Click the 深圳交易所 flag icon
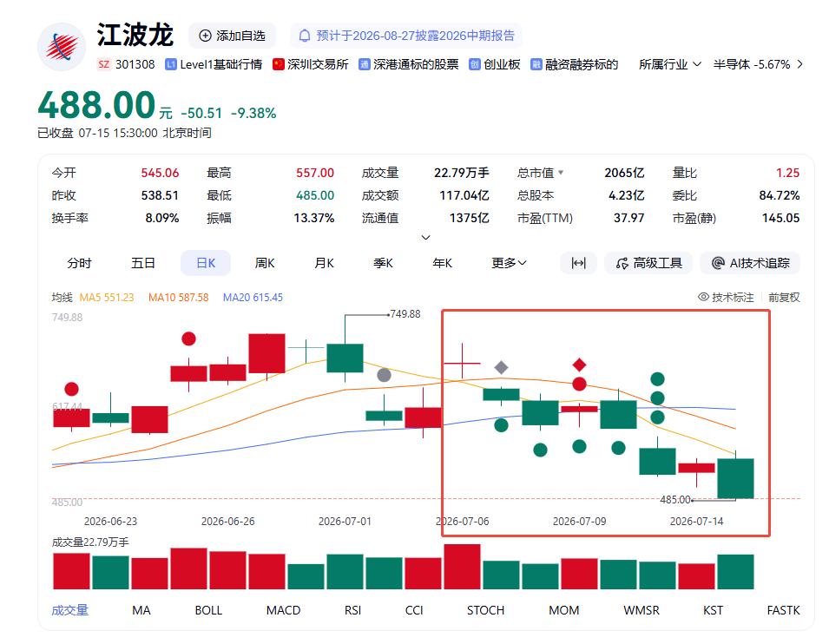829x644 pixels. click(278, 64)
